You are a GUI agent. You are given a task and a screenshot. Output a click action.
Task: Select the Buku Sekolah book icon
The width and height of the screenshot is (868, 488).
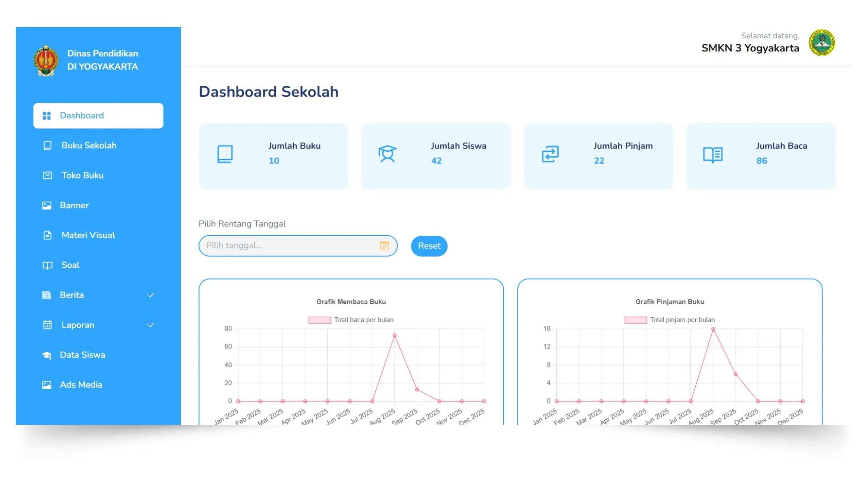[x=47, y=145]
